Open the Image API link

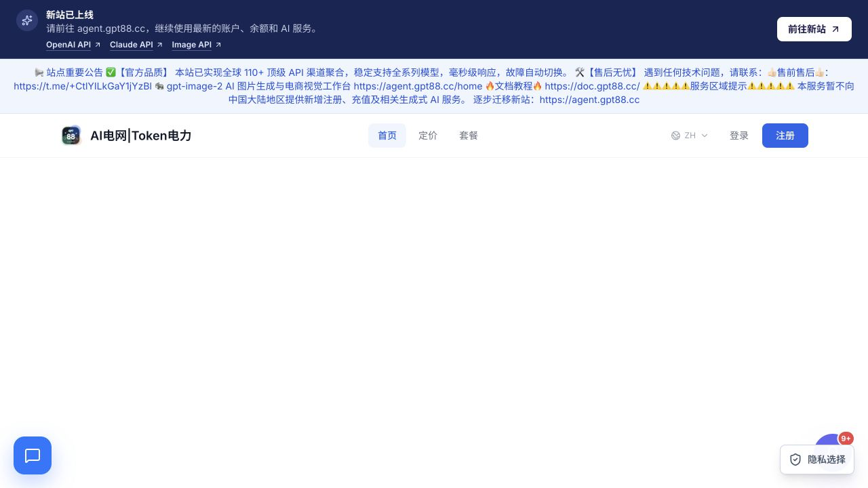[x=197, y=45]
